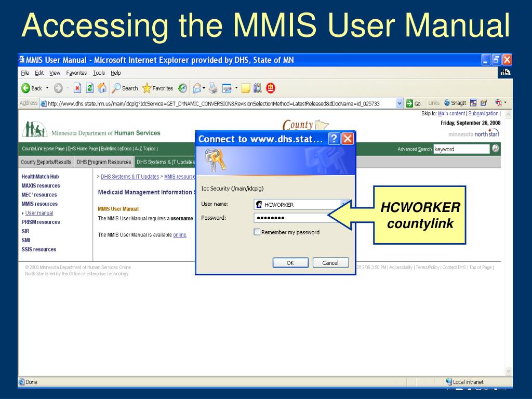Click the History toolbar icon
532x399 pixels.
(x=182, y=88)
